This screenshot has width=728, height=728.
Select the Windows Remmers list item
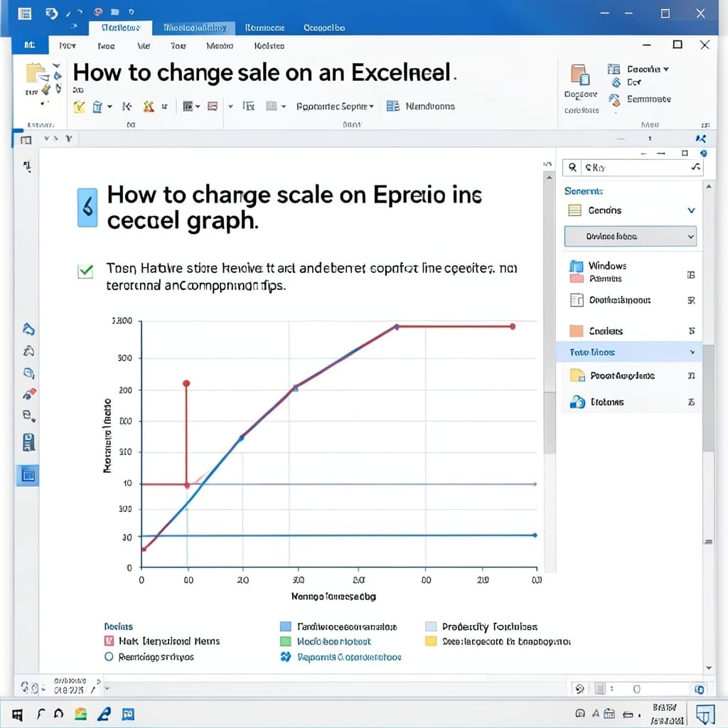(x=630, y=272)
